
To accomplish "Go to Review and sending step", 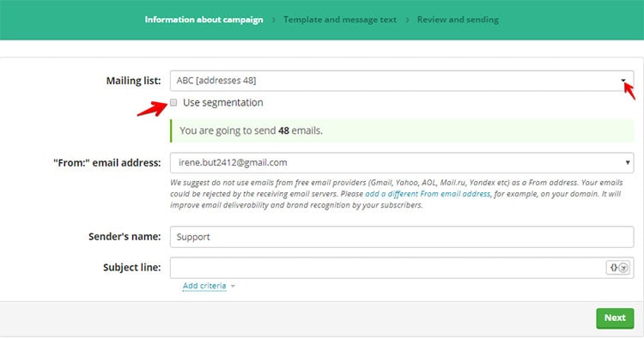I will (458, 20).
